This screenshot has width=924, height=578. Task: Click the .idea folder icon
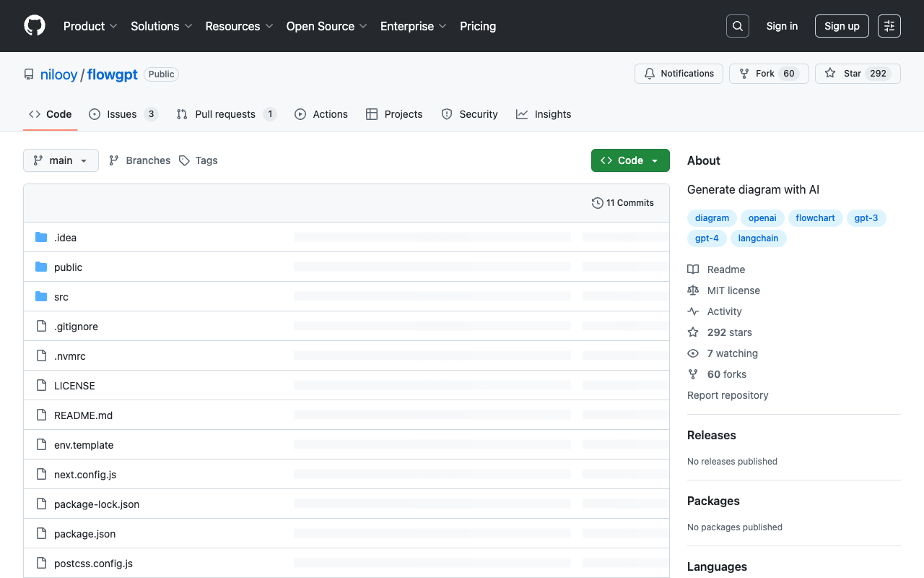(41, 237)
